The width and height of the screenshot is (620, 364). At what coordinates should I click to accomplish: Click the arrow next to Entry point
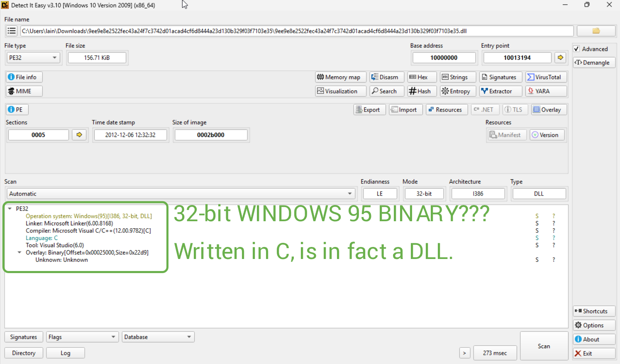click(560, 58)
